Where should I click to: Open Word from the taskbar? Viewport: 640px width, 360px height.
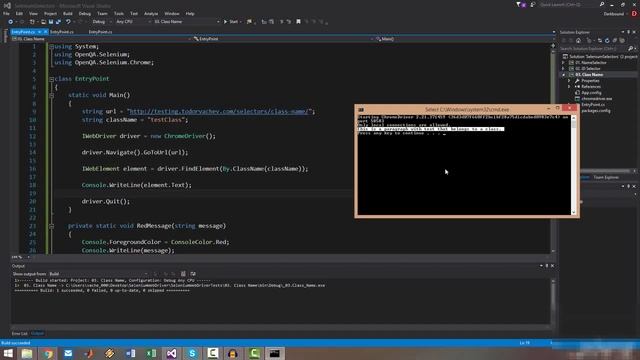(x=131, y=353)
